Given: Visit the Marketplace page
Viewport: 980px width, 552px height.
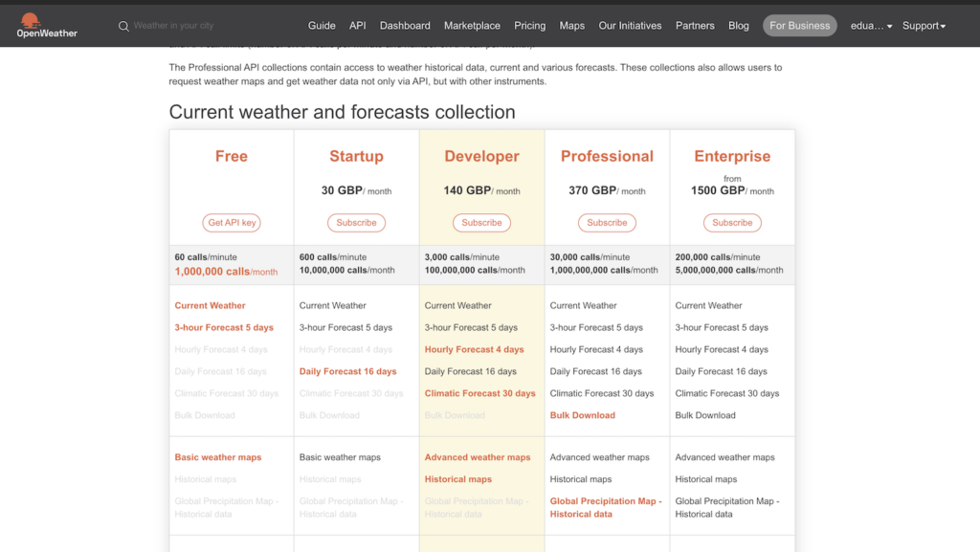Looking at the screenshot, I should pyautogui.click(x=472, y=26).
